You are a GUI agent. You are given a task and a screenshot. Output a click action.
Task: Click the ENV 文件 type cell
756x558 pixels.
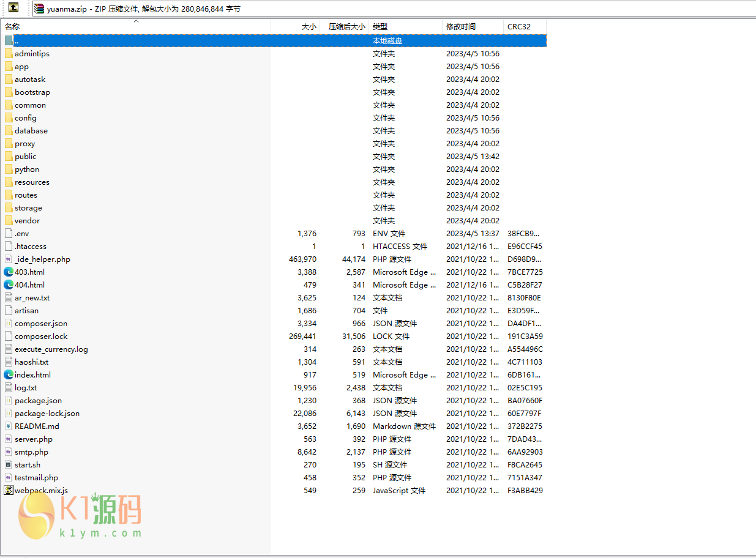pyautogui.click(x=389, y=233)
